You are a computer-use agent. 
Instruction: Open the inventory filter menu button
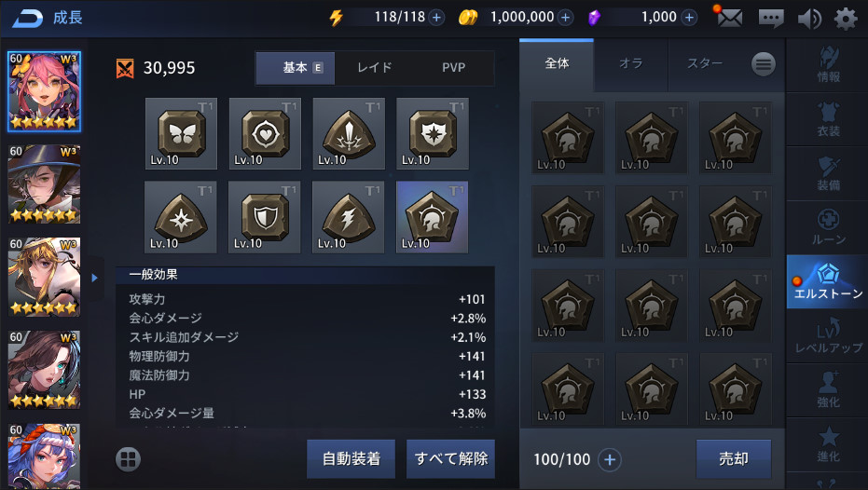click(x=764, y=64)
